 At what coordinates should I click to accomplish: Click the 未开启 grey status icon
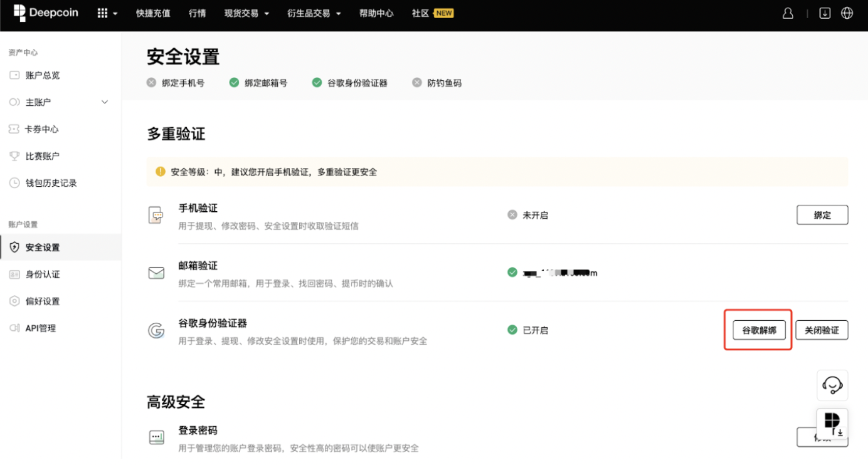(x=512, y=215)
